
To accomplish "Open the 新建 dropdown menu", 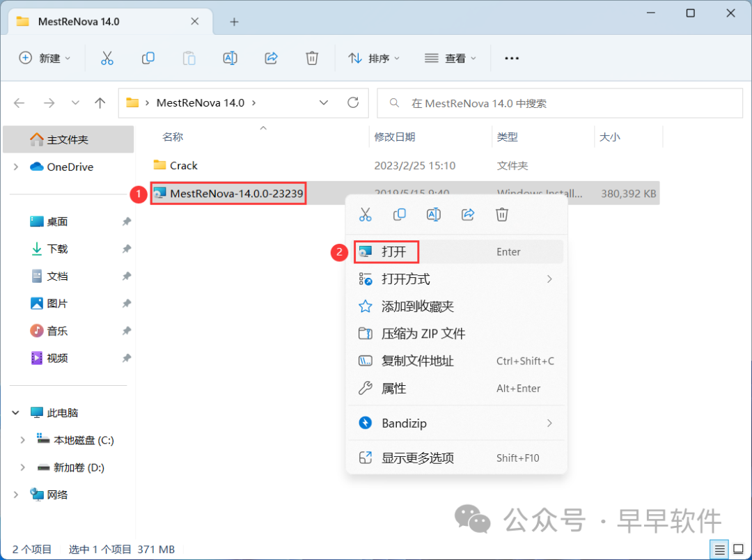I will [45, 59].
